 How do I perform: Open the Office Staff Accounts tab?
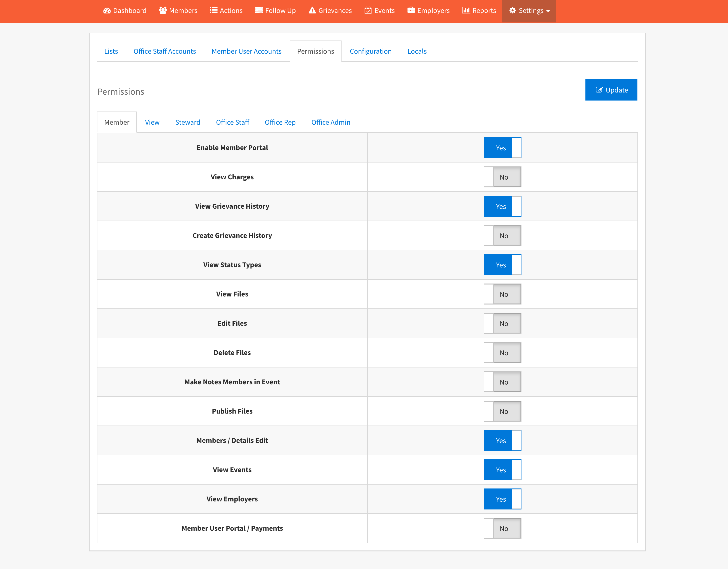click(x=165, y=51)
